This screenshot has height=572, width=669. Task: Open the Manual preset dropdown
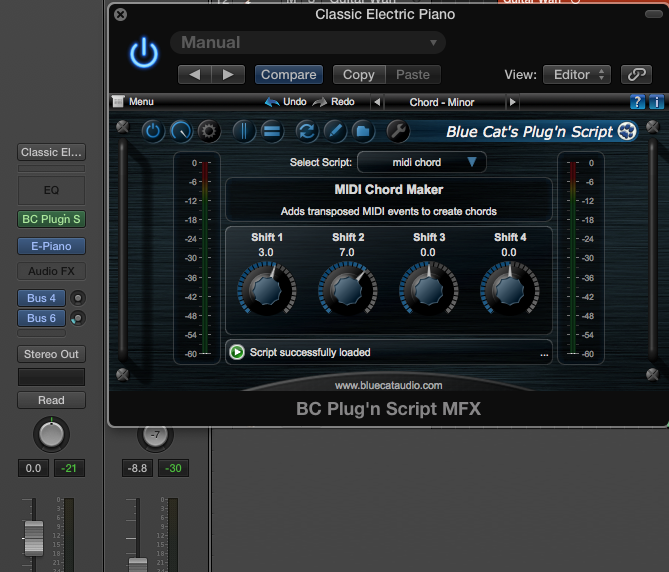tap(308, 43)
